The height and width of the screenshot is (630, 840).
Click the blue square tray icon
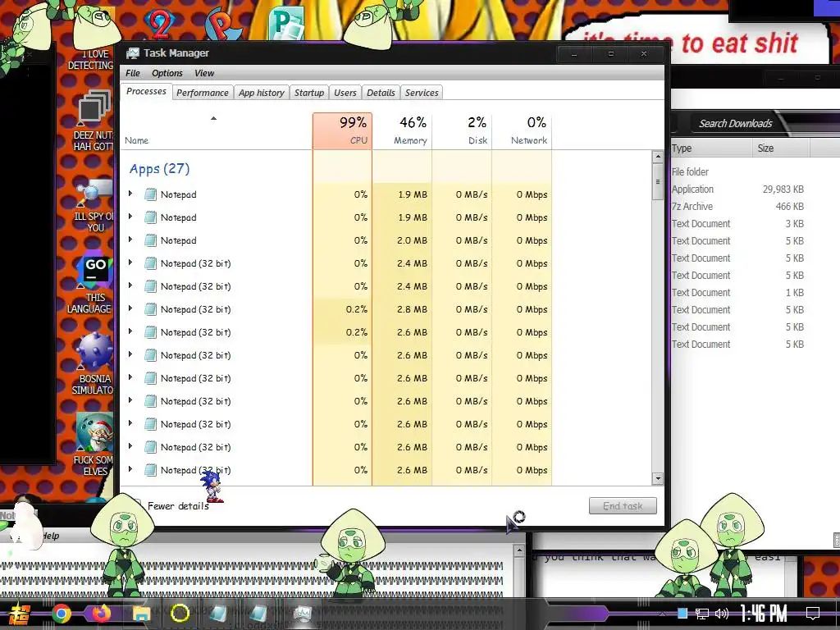click(682, 614)
